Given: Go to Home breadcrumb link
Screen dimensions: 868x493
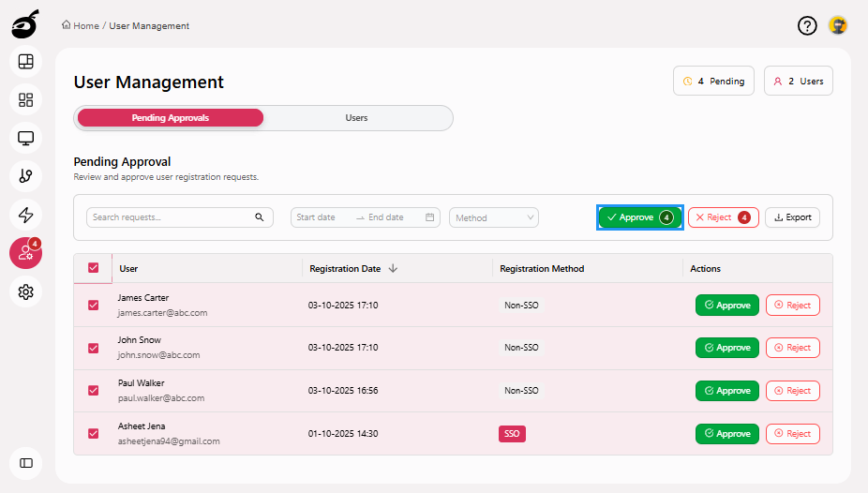Looking at the screenshot, I should tap(86, 25).
